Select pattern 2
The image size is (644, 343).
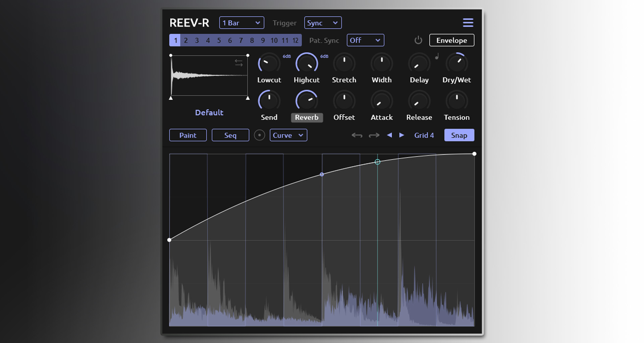(186, 40)
